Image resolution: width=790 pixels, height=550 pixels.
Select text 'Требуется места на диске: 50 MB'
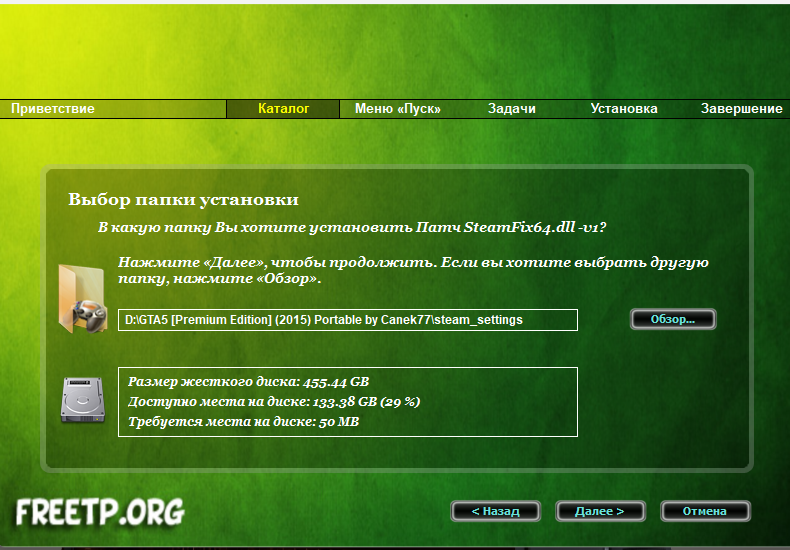click(x=243, y=422)
